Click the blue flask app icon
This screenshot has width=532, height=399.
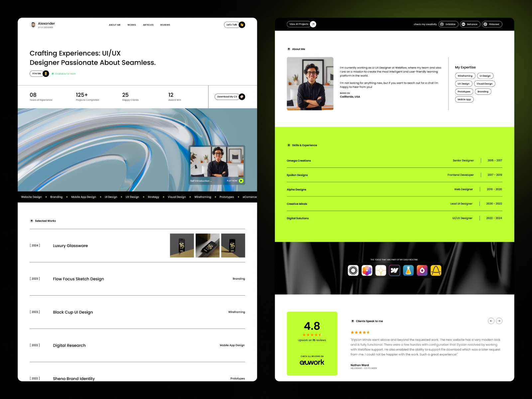click(x=408, y=271)
